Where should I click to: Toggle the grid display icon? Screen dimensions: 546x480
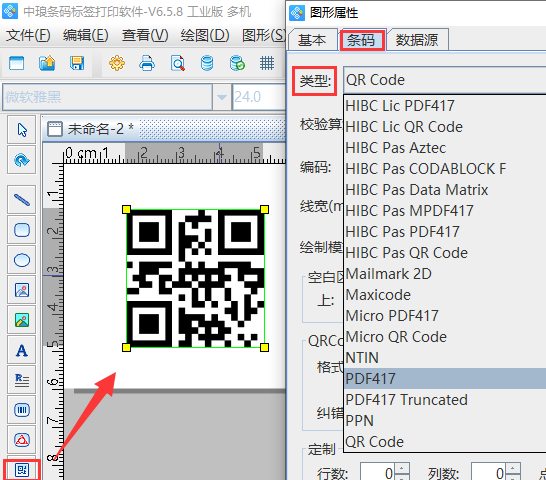tap(267, 63)
